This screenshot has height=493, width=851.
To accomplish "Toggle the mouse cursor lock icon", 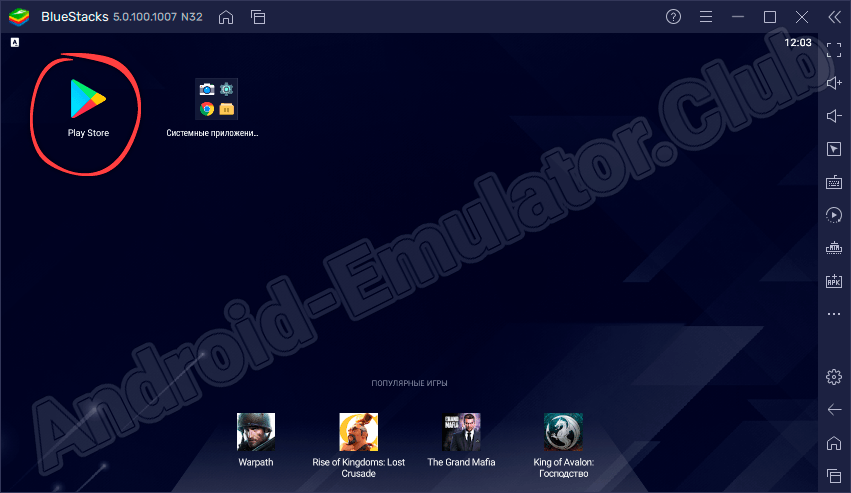I will click(833, 149).
